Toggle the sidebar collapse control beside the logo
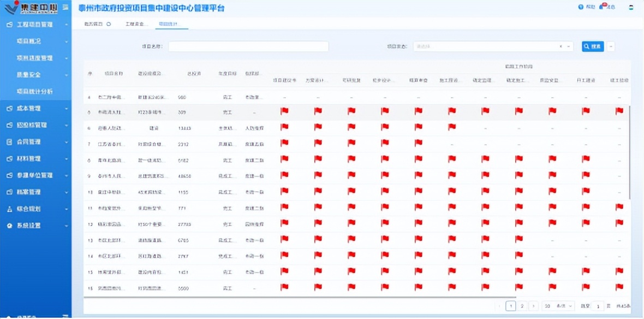 65,7
